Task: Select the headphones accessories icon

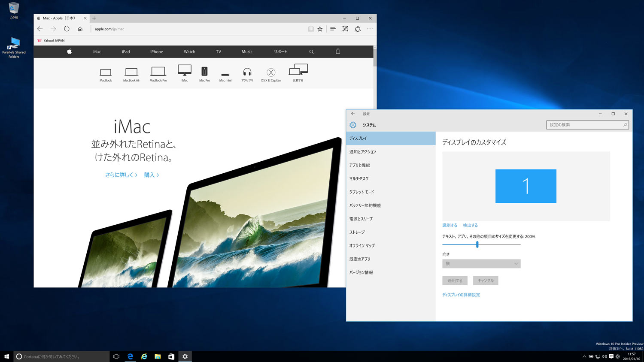Action: (x=247, y=75)
